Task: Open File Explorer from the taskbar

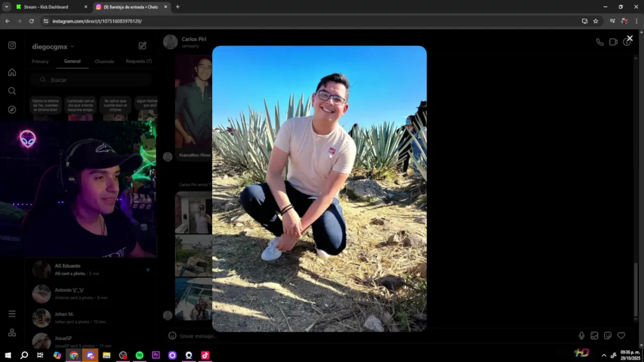Action: click(107, 355)
